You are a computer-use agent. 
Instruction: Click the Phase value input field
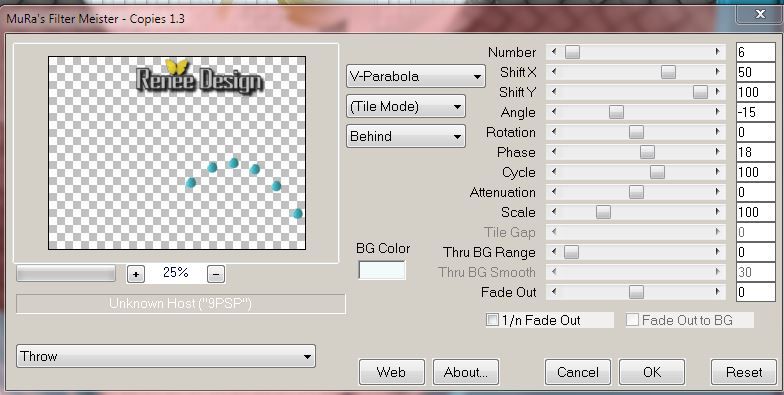point(756,152)
